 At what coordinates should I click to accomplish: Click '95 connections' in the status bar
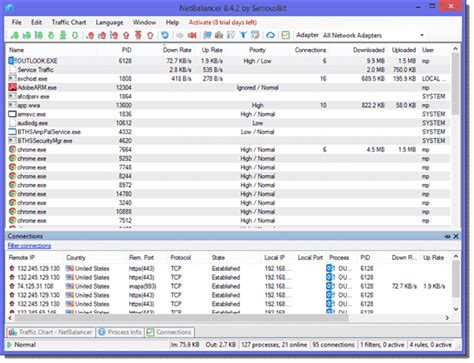tap(333, 345)
